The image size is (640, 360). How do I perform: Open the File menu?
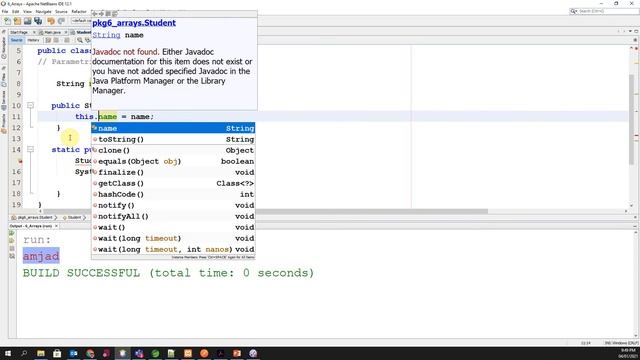5,11
